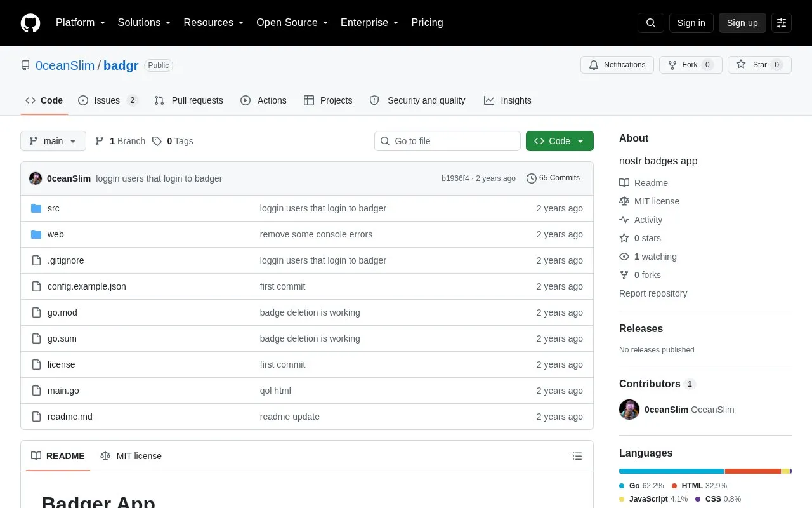
Task: Click the license file icon
Action: tap(36, 364)
